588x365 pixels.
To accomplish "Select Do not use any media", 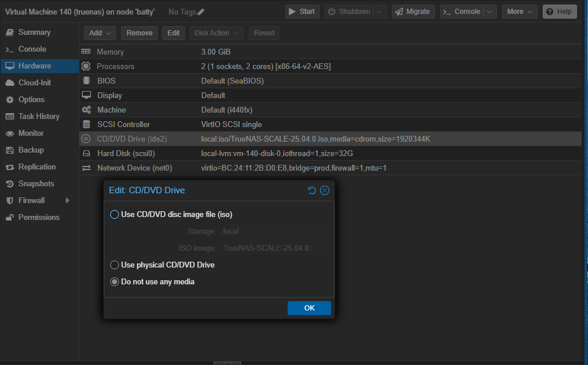I will point(114,281).
